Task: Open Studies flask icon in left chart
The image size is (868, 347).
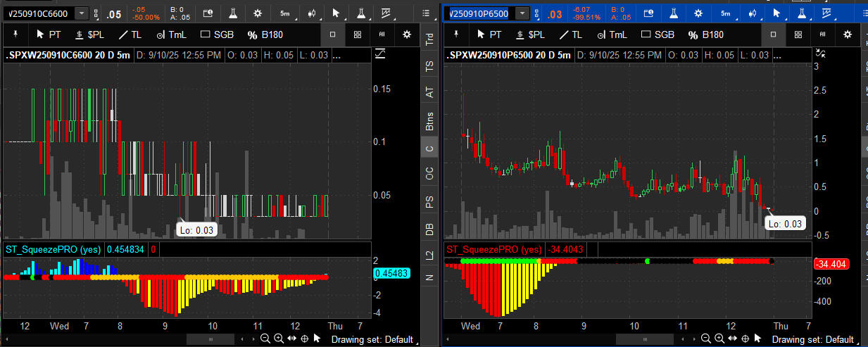Action: click(x=233, y=13)
